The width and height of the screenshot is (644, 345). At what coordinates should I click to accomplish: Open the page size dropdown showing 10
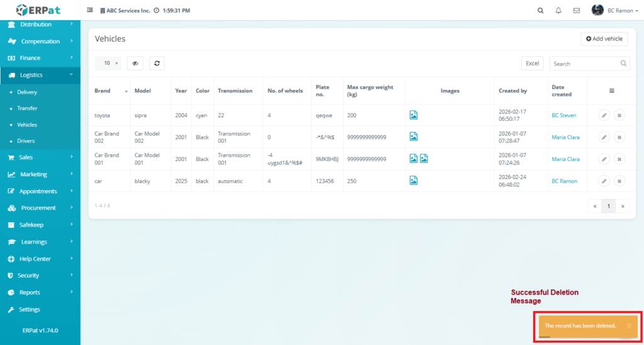[111, 63]
